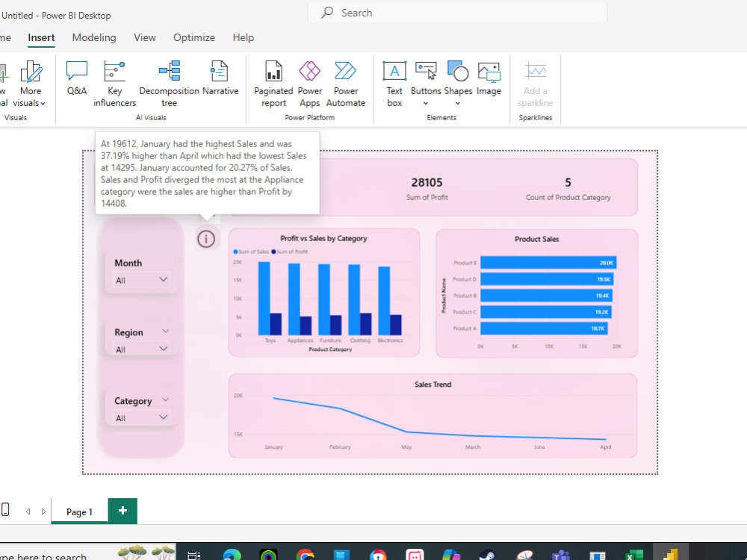
Task: Click the narrative tooltip text box
Action: (207, 173)
